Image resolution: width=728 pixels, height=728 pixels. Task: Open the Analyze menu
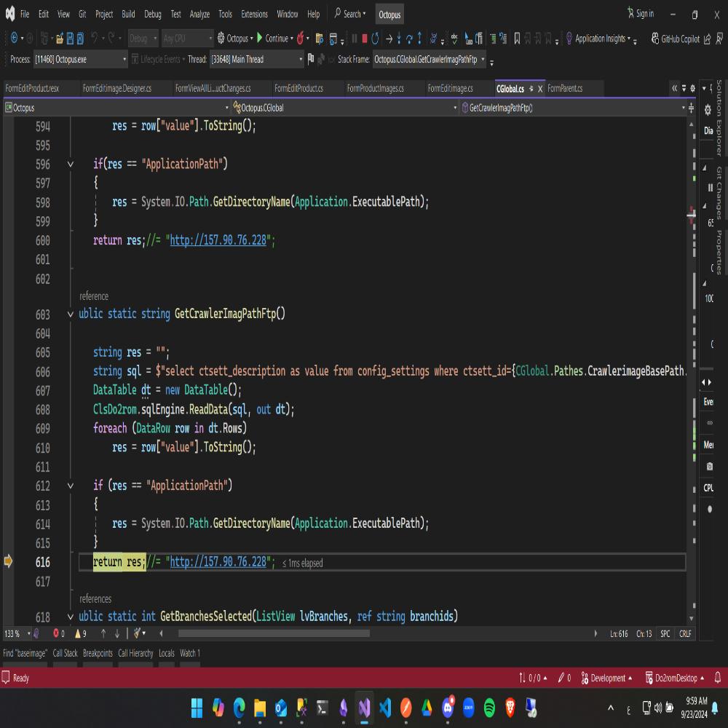click(x=199, y=15)
